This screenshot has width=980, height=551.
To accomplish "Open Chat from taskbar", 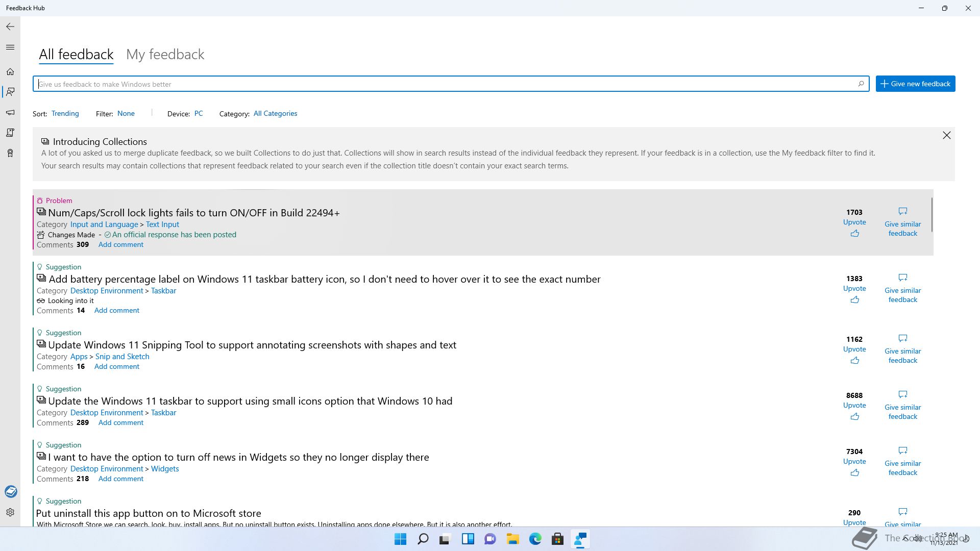I will pyautogui.click(x=490, y=539).
